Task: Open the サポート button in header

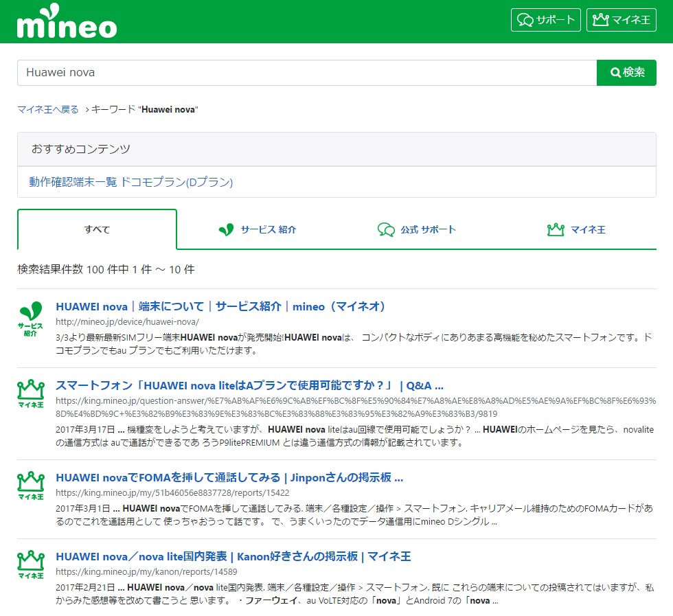Action: (546, 20)
